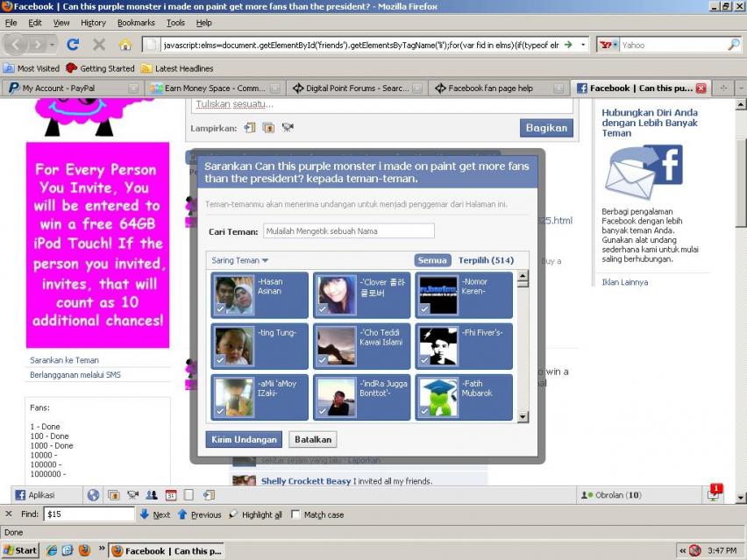This screenshot has width=747, height=560.
Task: Click page scrollbar down arrow
Action: tap(741, 498)
